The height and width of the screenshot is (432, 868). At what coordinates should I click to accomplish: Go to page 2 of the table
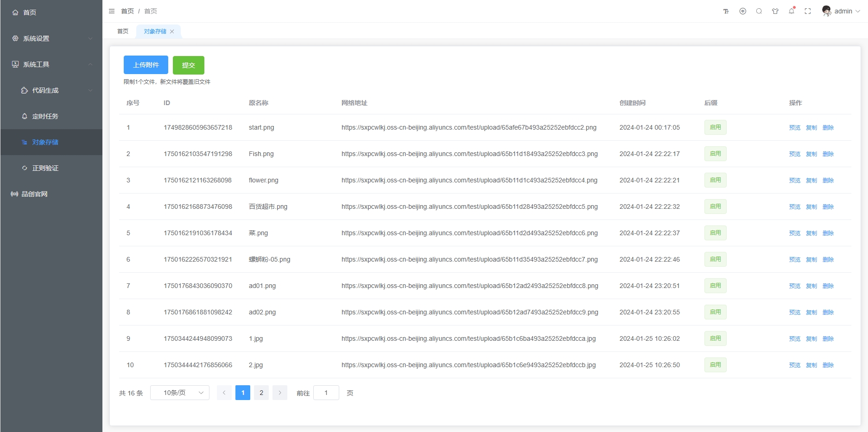[x=261, y=393]
